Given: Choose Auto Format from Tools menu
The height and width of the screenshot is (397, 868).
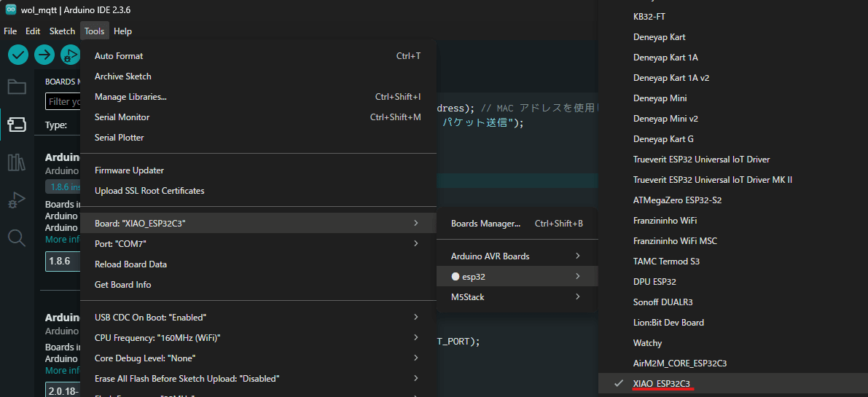Looking at the screenshot, I should (258, 56).
